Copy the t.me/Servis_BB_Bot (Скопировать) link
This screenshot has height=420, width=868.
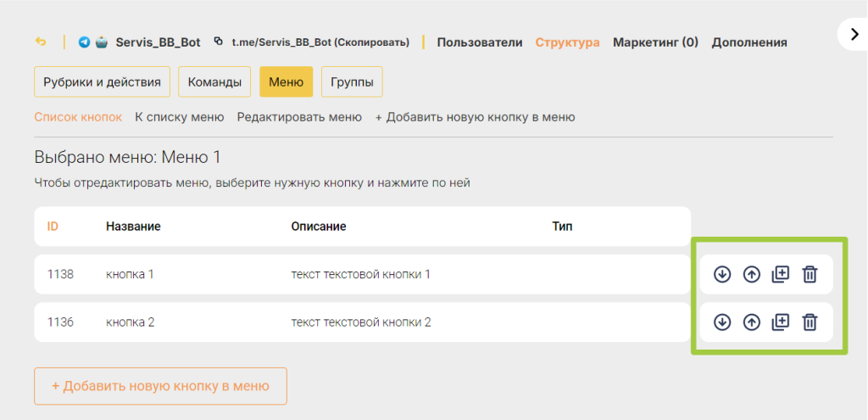[320, 42]
